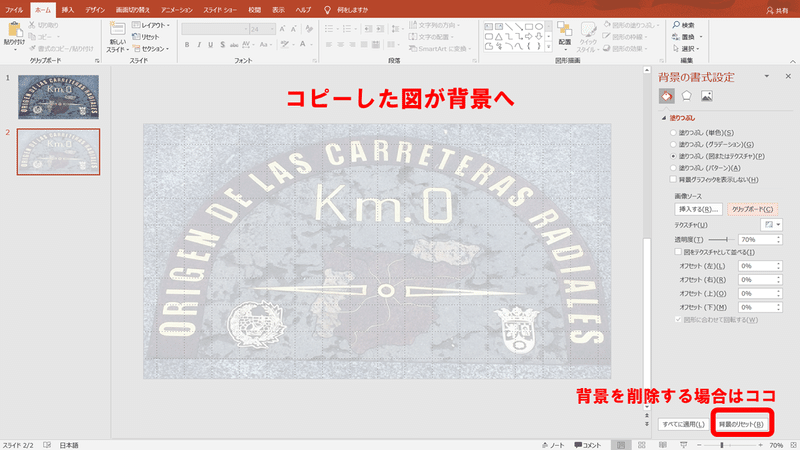
Task: Select Picture or texture fill radio button
Action: (x=673, y=156)
